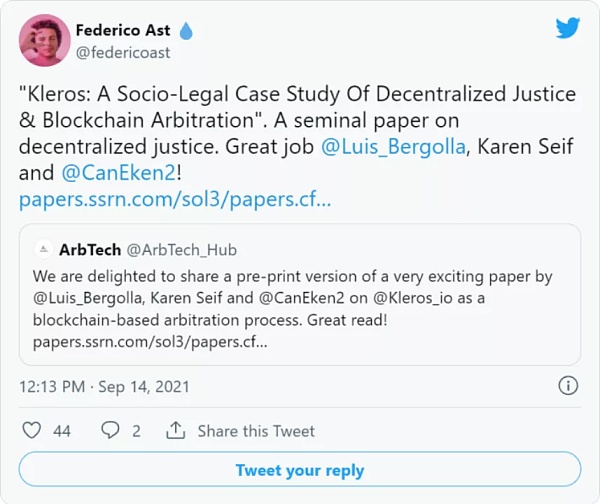The height and width of the screenshot is (504, 600).
Task: Click the ArbTech name in quoted tweet
Action: click(x=89, y=249)
